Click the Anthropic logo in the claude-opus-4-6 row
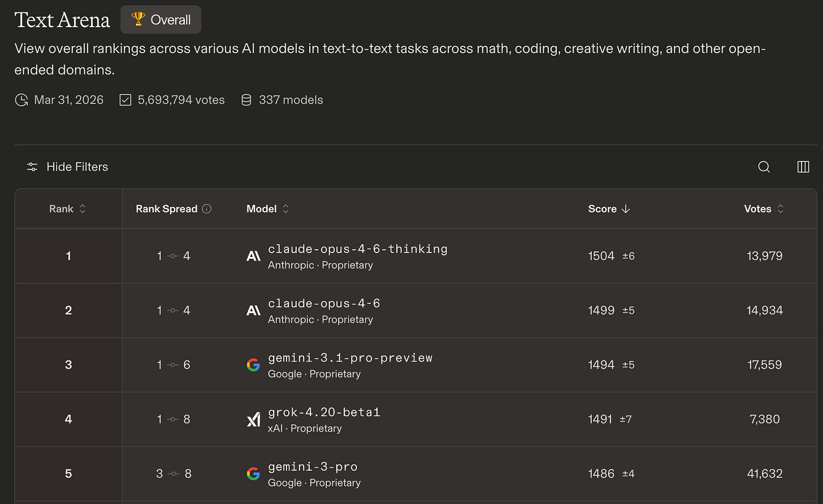Screen dimensions: 823x504 coord(254,310)
